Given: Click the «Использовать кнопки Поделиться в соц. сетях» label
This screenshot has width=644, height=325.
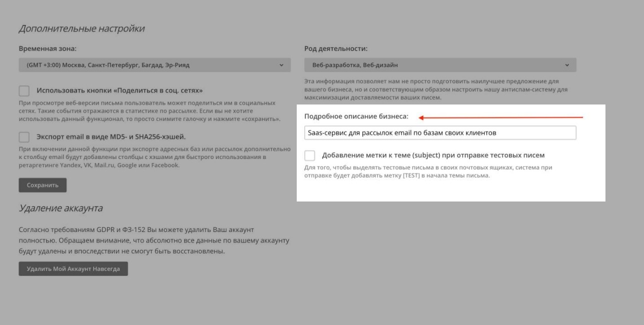Looking at the screenshot, I should point(119,91).
